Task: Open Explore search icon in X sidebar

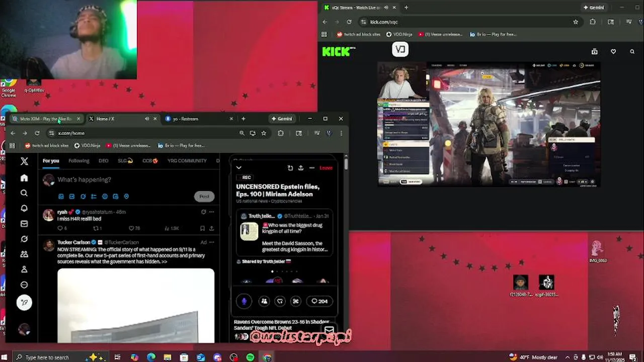Action: pyautogui.click(x=24, y=193)
